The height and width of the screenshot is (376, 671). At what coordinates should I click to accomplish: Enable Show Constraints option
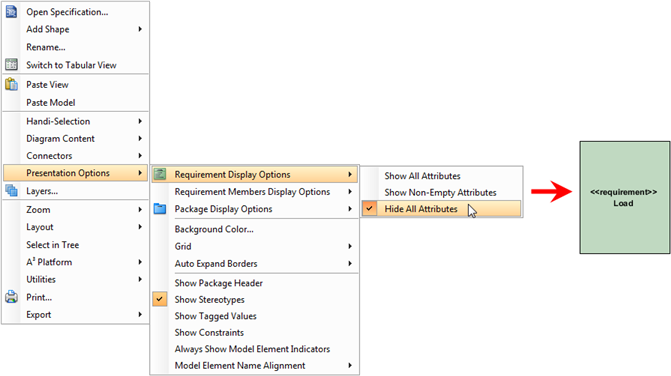coord(209,332)
